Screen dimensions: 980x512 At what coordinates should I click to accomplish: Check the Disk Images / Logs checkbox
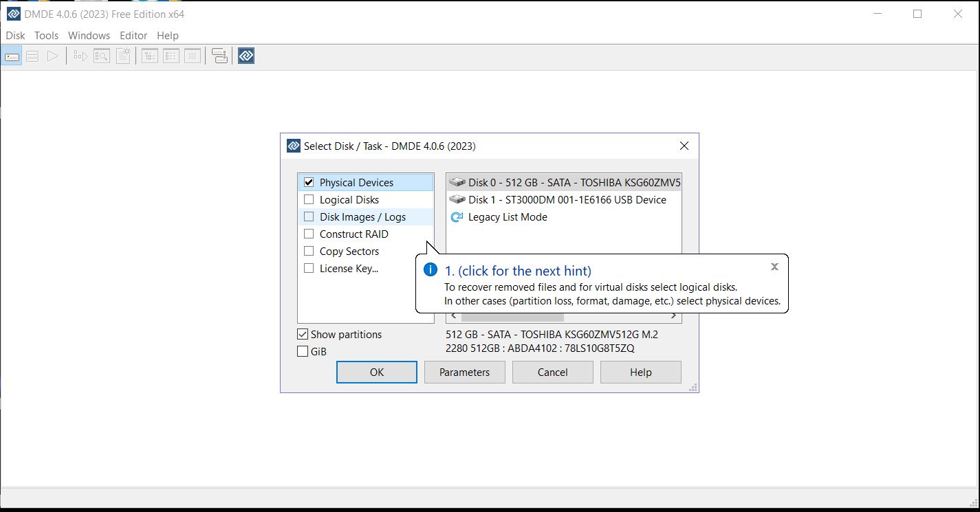309,217
